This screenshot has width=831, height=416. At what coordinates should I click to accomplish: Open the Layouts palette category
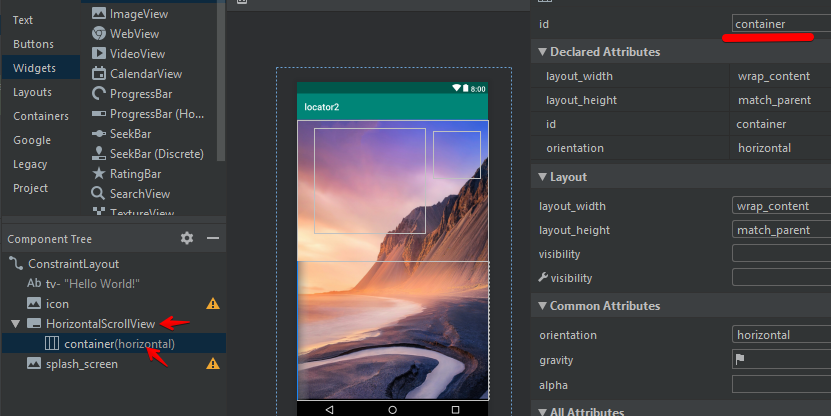[33, 92]
